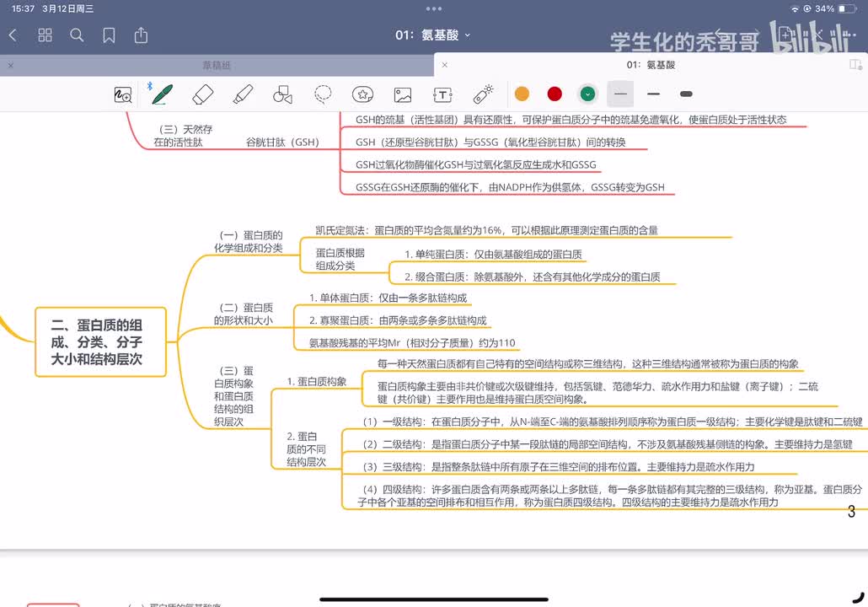
Task: Select the Shapes tool
Action: (283, 94)
